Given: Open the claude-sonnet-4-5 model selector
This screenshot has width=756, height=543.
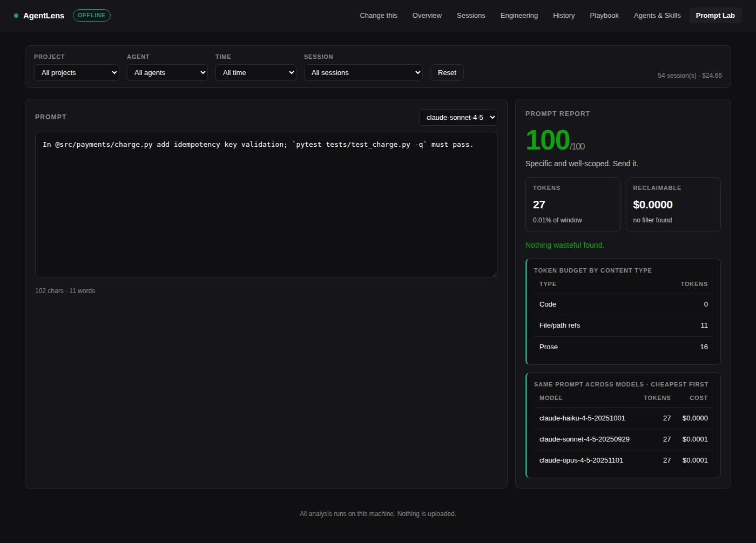Looking at the screenshot, I should coord(458,118).
